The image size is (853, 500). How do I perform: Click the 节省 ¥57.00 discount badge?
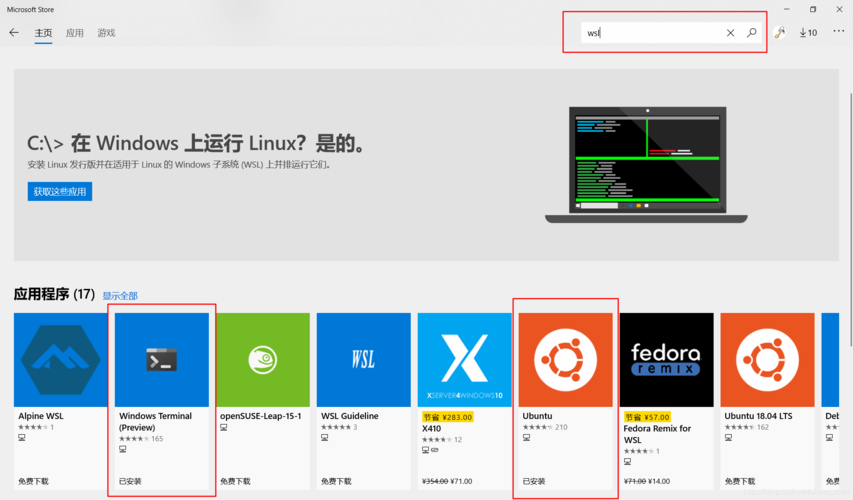647,417
